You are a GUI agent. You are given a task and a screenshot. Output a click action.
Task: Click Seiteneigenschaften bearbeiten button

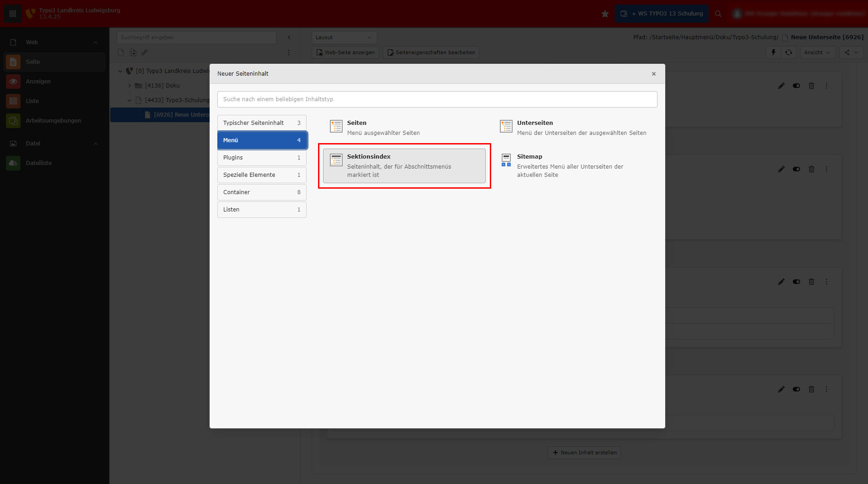(431, 52)
